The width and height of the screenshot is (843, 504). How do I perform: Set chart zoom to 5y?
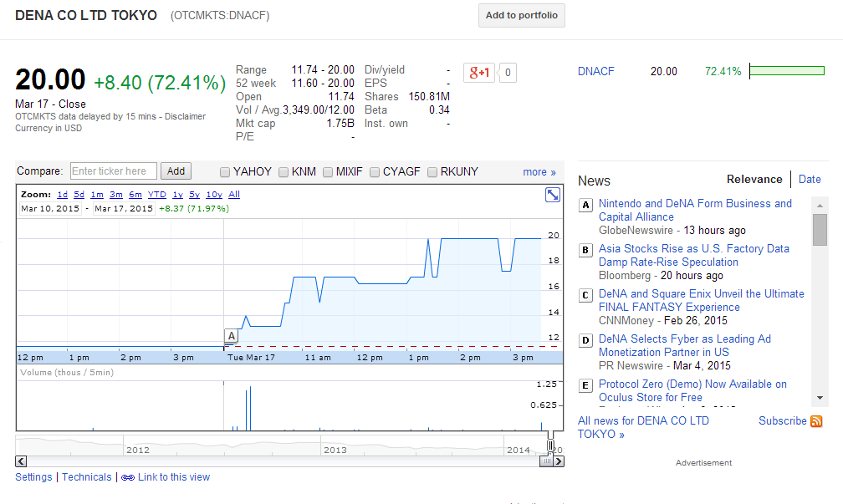pos(195,195)
